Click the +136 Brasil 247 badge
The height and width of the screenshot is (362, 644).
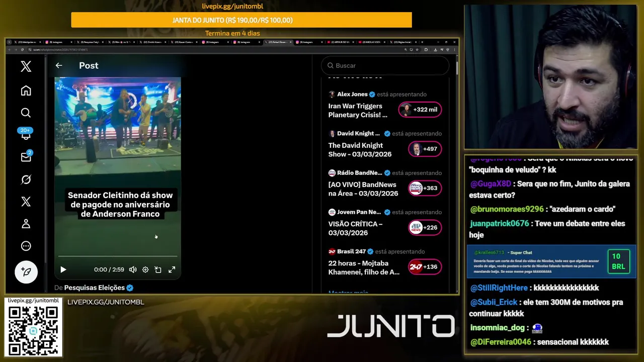click(x=425, y=267)
